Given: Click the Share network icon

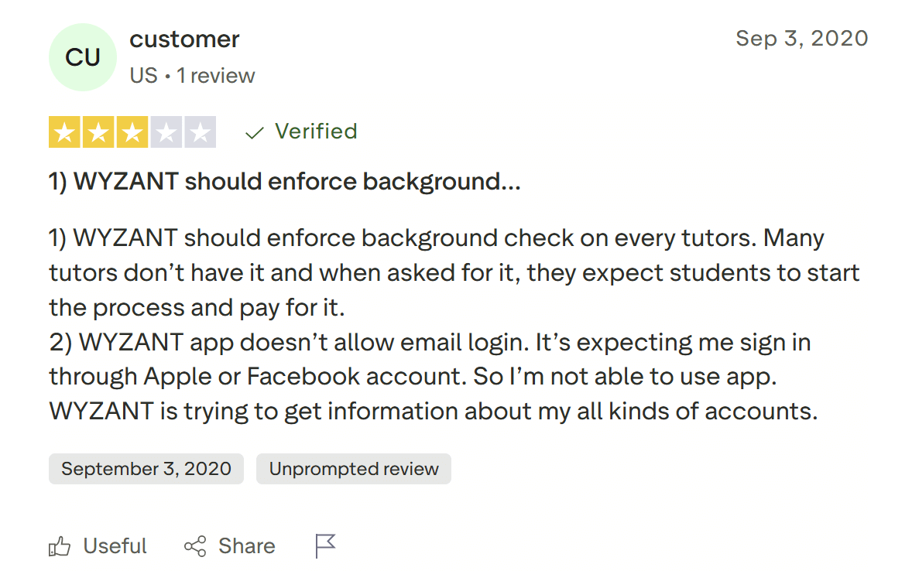Looking at the screenshot, I should 195,547.
